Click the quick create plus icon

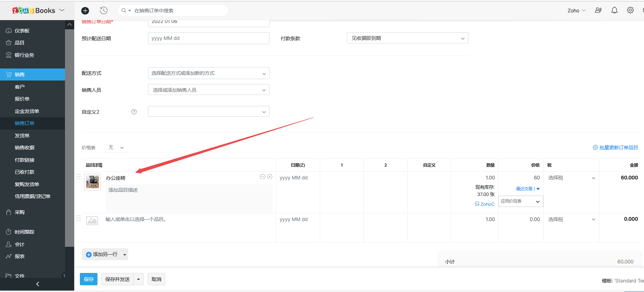85,11
